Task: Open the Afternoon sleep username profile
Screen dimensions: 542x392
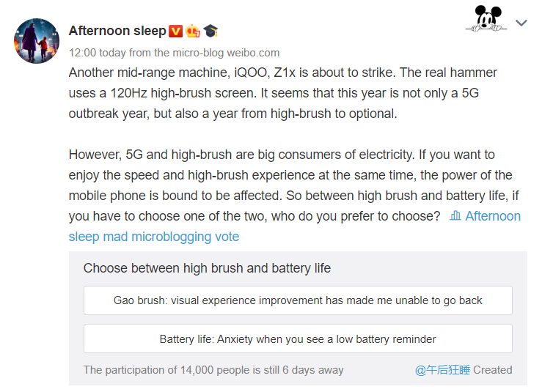Action: pyautogui.click(x=117, y=31)
